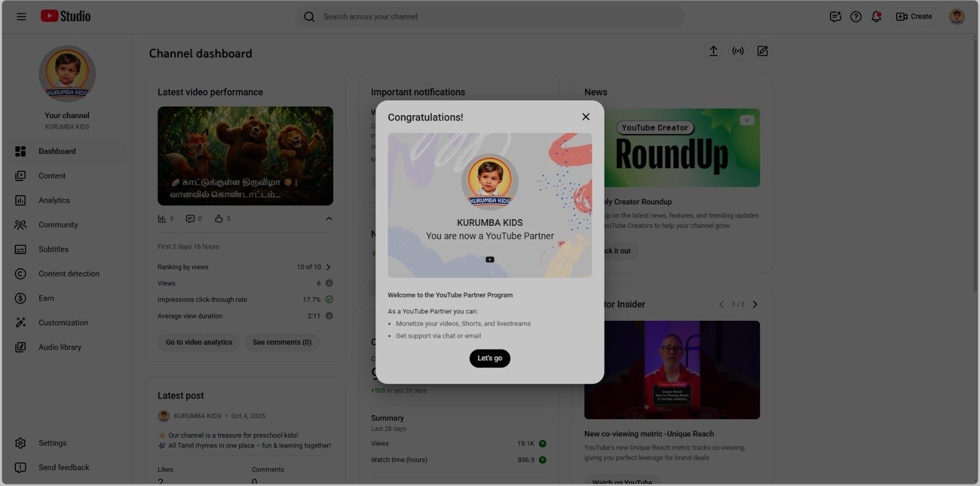Click the latest video likes thumbs-up icon

[x=219, y=219]
